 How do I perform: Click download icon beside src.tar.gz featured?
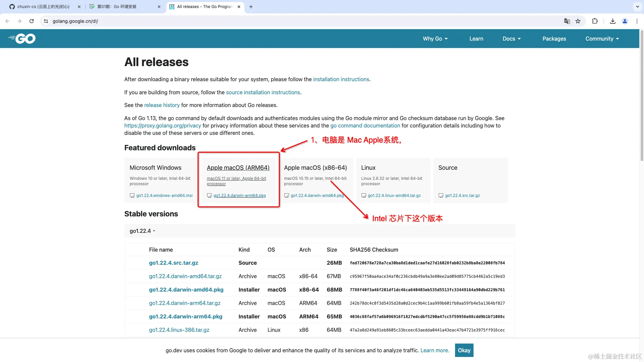pyautogui.click(x=441, y=196)
